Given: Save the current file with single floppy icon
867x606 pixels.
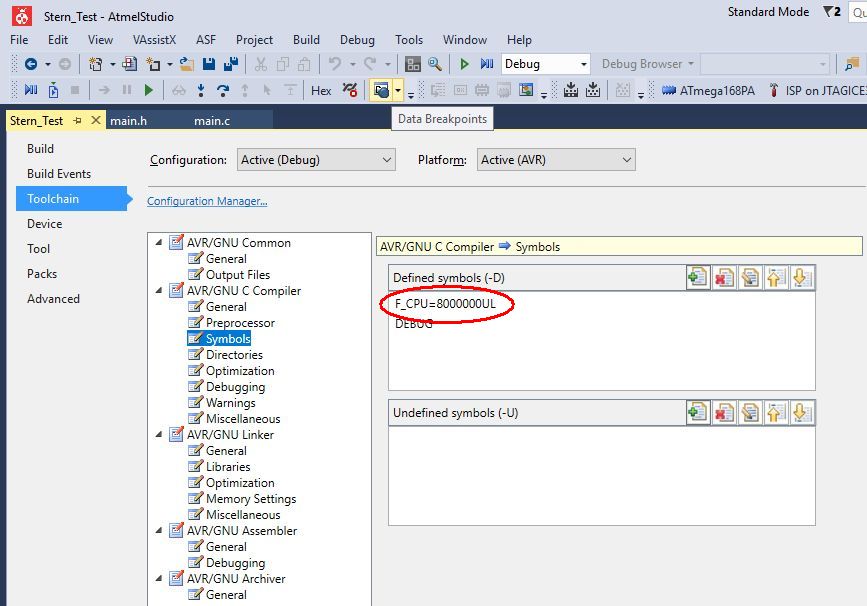Looking at the screenshot, I should (x=209, y=64).
